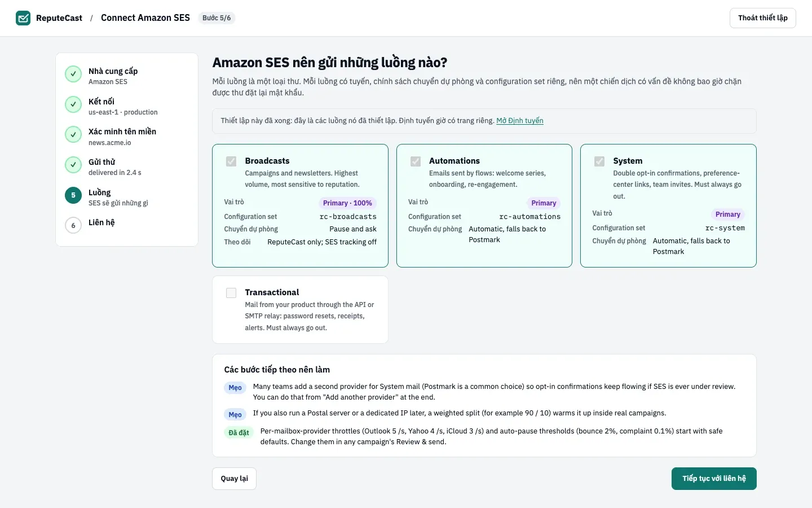Image resolution: width=812 pixels, height=508 pixels.
Task: Click the Mẹo badge beside the Postmark tip
Action: point(235,388)
